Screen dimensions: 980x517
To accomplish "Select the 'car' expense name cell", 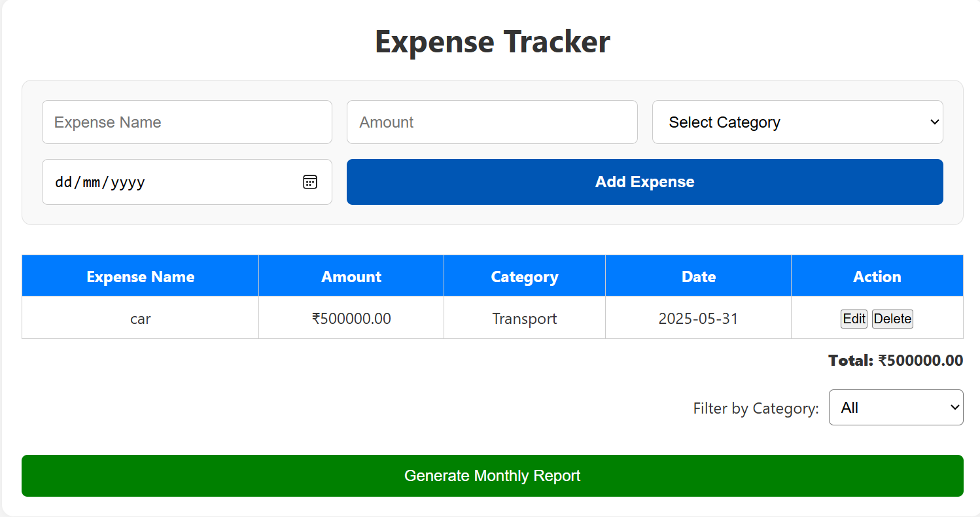I will tap(141, 319).
